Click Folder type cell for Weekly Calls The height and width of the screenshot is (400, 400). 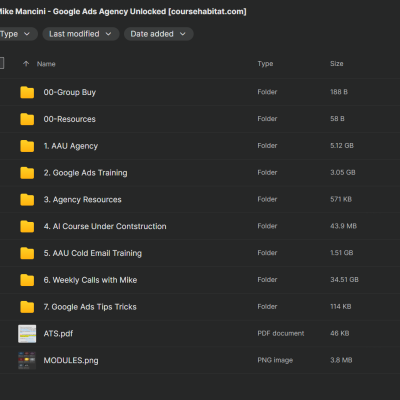pos(267,280)
